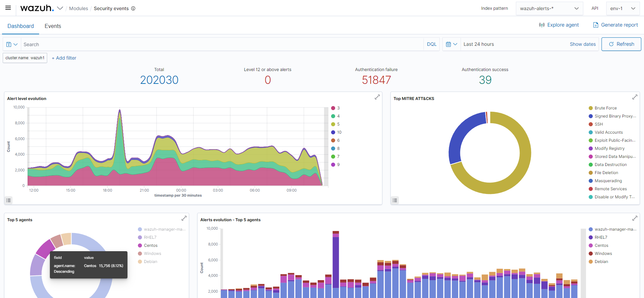Focus the Search query field
Screen dimensions: 644x298
pos(222,44)
